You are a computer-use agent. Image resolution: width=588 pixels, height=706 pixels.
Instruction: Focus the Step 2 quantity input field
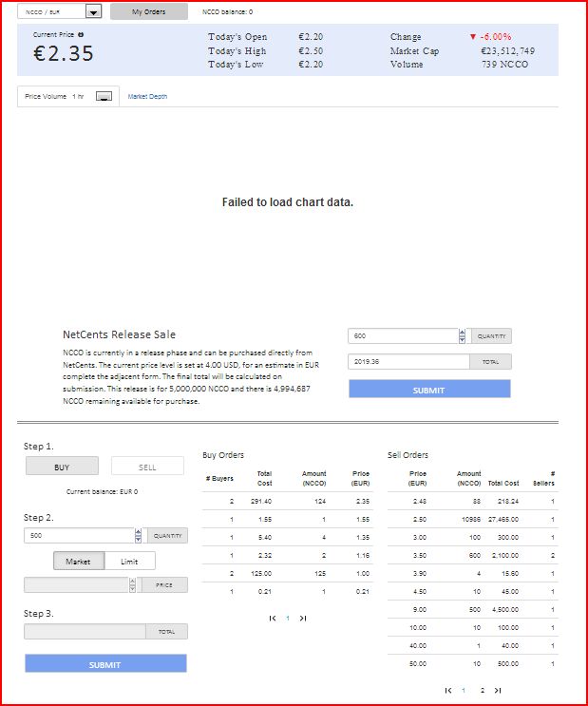point(79,536)
